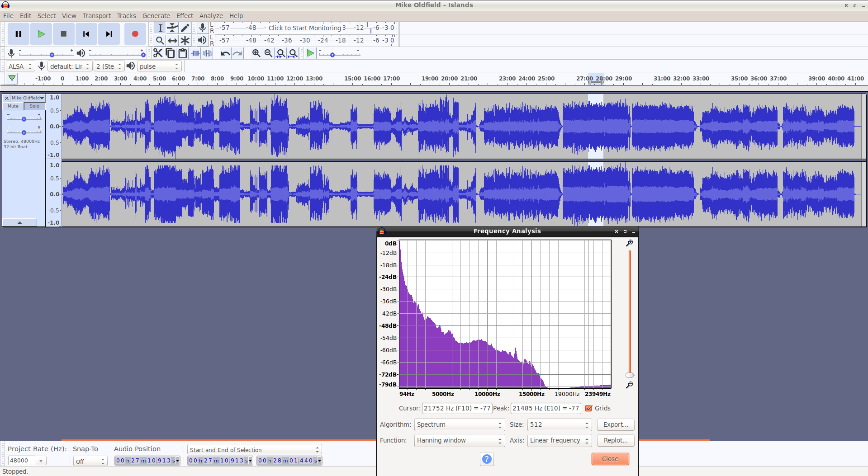The width and height of the screenshot is (868, 476).
Task: Open the recording device dropdown
Action: click(70, 66)
